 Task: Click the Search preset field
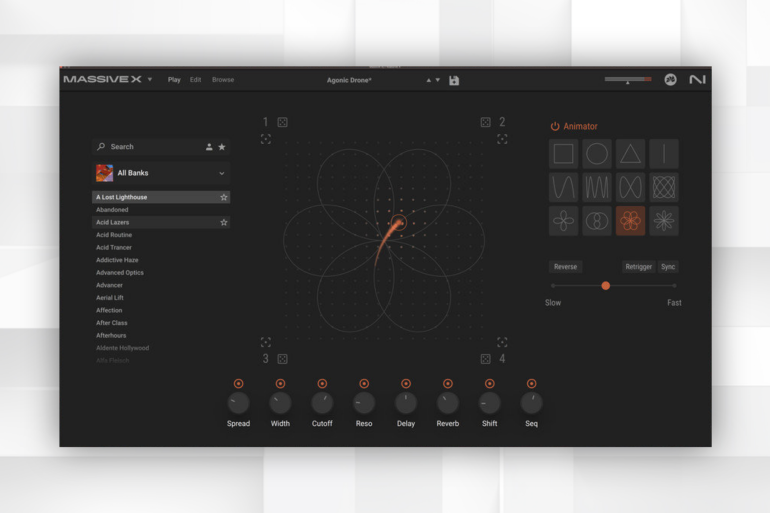click(x=161, y=147)
